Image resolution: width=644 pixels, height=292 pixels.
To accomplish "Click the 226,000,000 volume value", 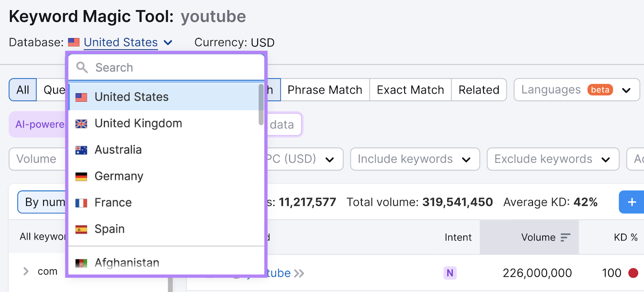I will pyautogui.click(x=537, y=273).
